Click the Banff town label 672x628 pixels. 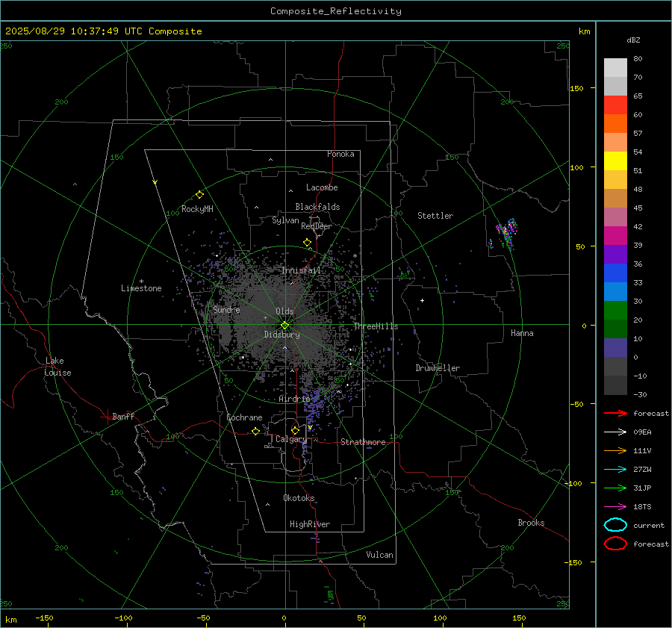[x=123, y=416]
